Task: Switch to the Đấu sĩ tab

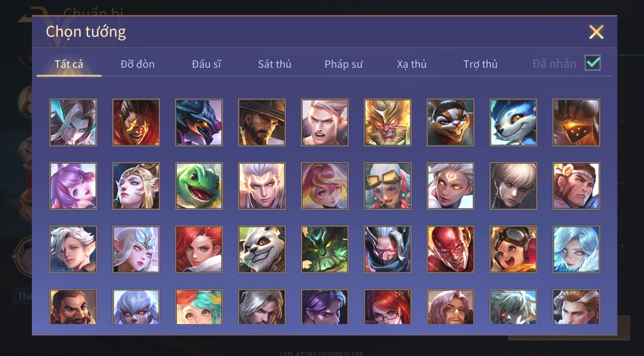Action: point(206,64)
